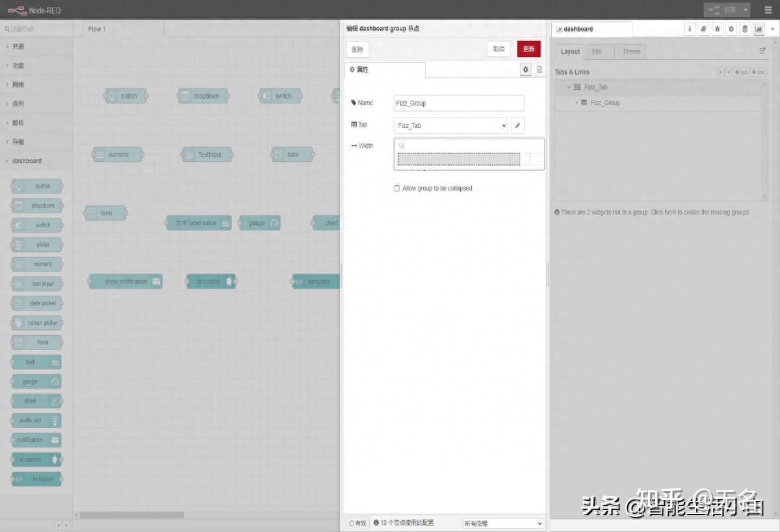Image resolution: width=780 pixels, height=532 pixels.
Task: Enable Allow group to be collapsed
Action: pos(396,188)
